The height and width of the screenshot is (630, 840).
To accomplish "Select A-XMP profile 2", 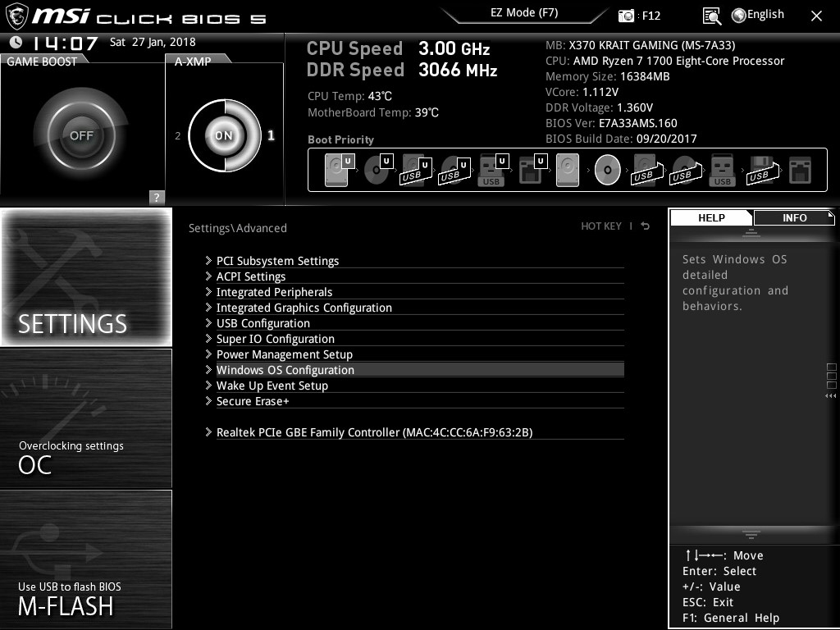I will pos(177,136).
